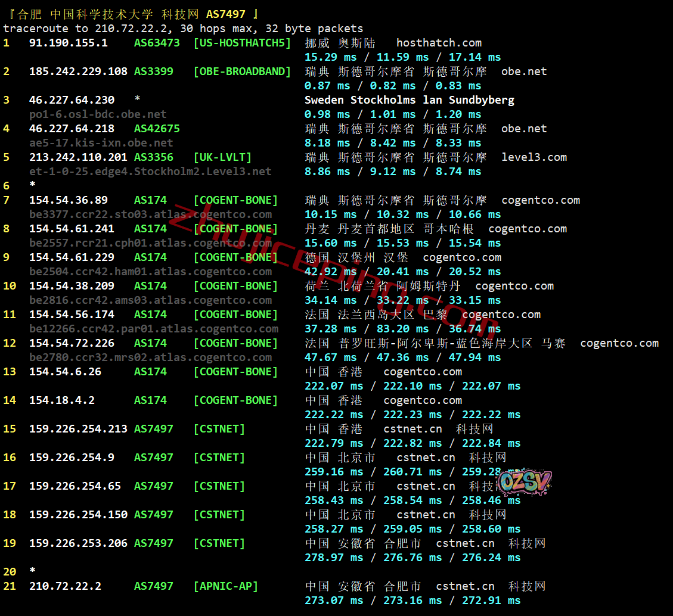Click the colorful OZSV sticker logo

pyautogui.click(x=525, y=483)
